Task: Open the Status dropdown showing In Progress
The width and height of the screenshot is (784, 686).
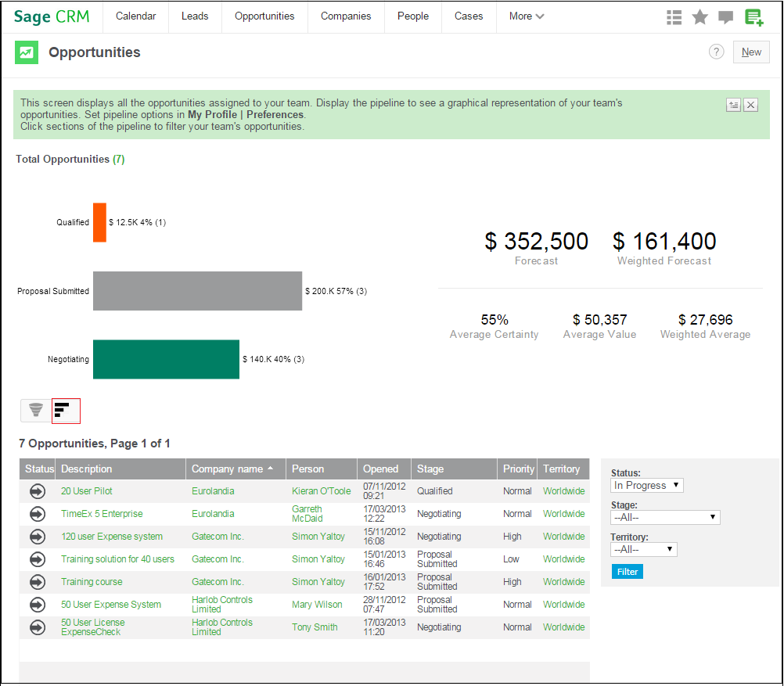Action: 646,486
